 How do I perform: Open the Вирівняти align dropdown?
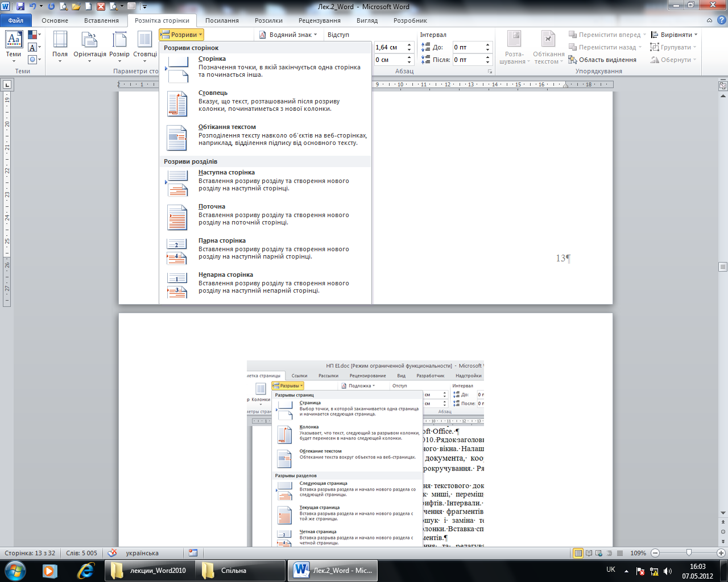[675, 35]
